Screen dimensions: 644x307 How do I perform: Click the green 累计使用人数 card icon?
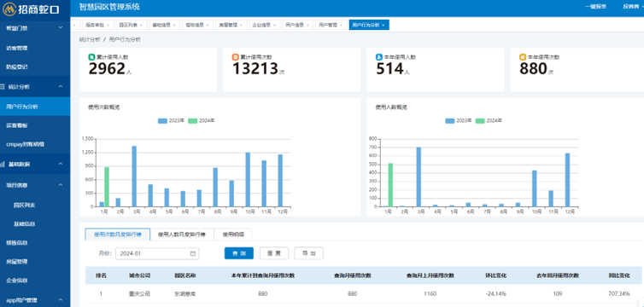click(x=91, y=57)
